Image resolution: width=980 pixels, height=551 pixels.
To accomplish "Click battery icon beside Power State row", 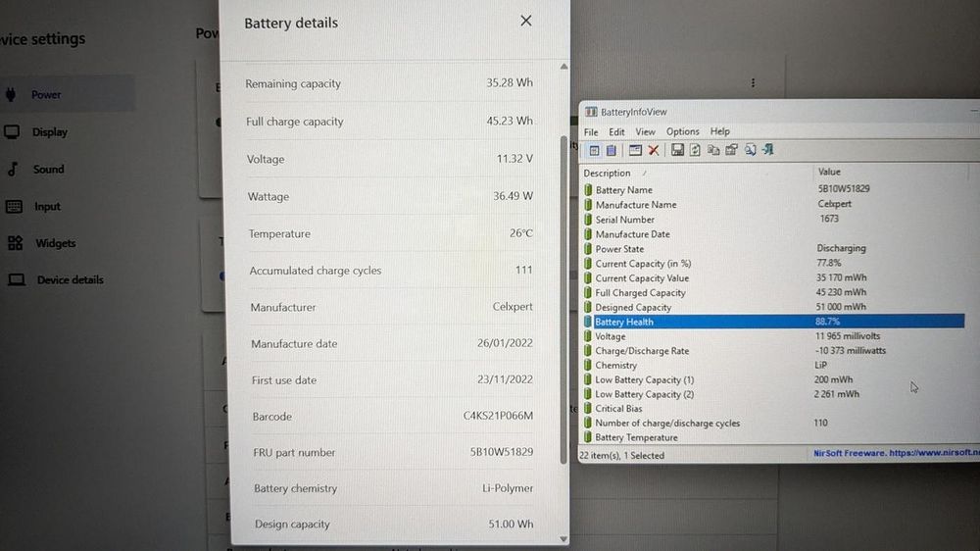I will coord(588,248).
